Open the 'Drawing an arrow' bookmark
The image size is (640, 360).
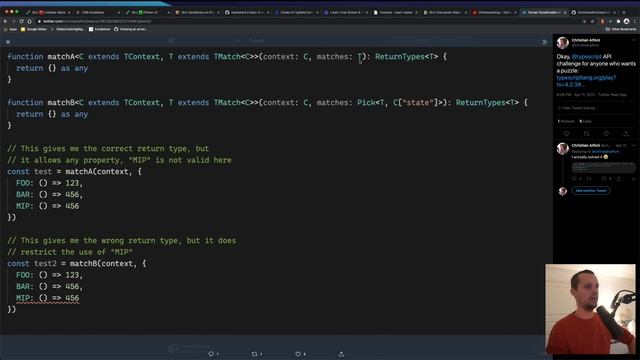point(130,29)
